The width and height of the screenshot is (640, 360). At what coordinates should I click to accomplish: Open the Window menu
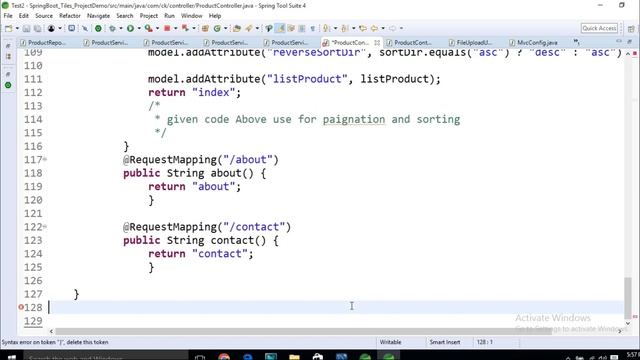coord(191,16)
